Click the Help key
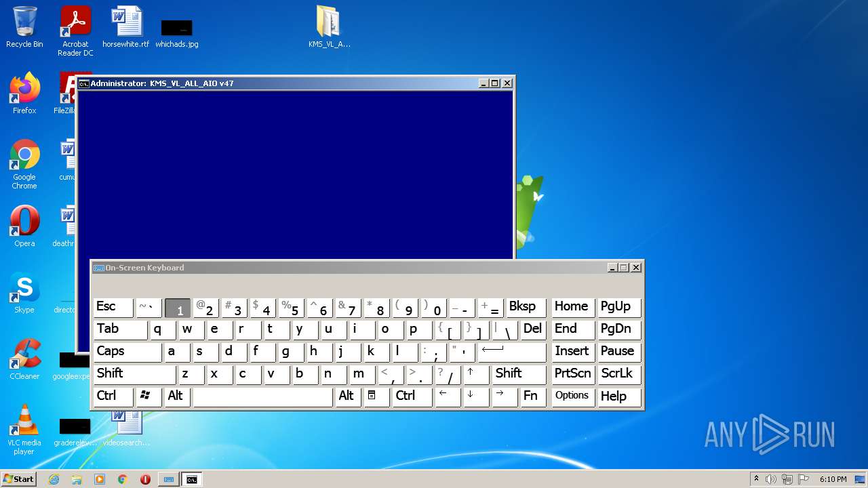Image resolution: width=868 pixels, height=488 pixels. pyautogui.click(x=620, y=397)
